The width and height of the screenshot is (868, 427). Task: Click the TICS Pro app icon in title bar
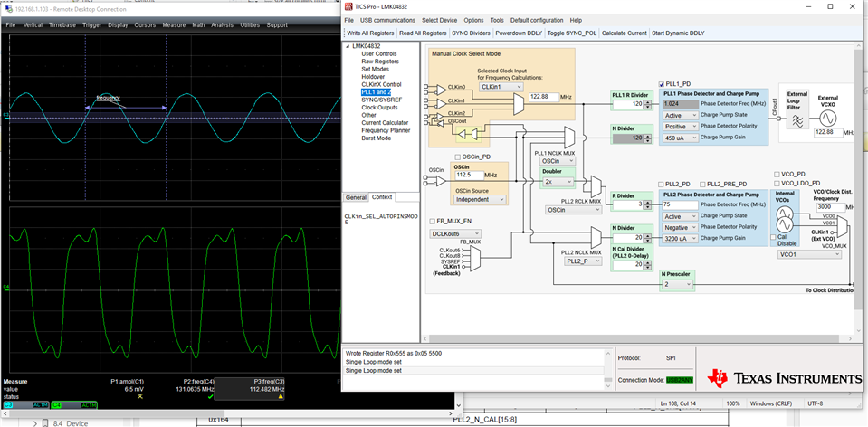tap(348, 6)
